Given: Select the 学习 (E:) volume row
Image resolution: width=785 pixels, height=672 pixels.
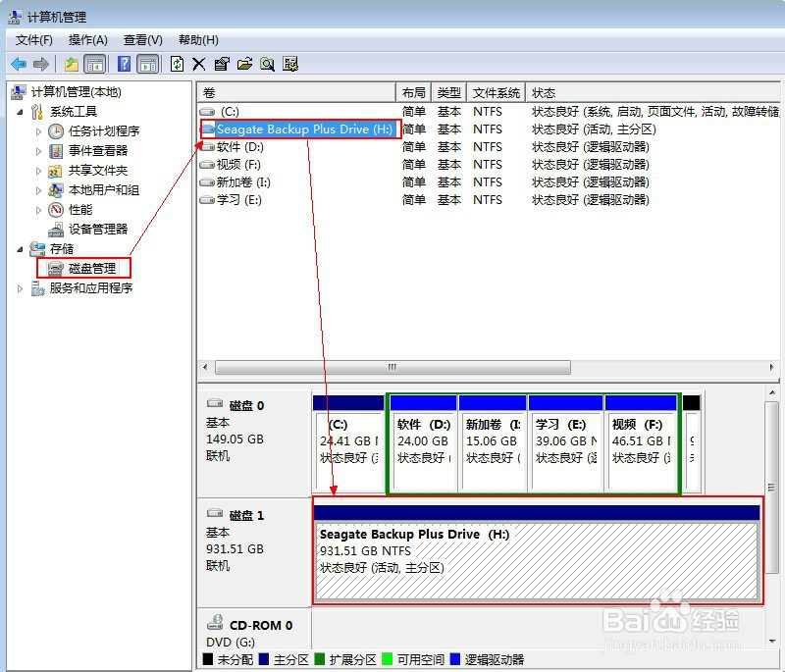Looking at the screenshot, I should pos(489,200).
